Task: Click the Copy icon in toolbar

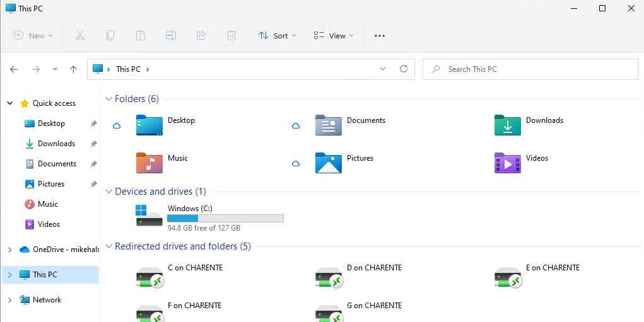Action: click(x=110, y=36)
